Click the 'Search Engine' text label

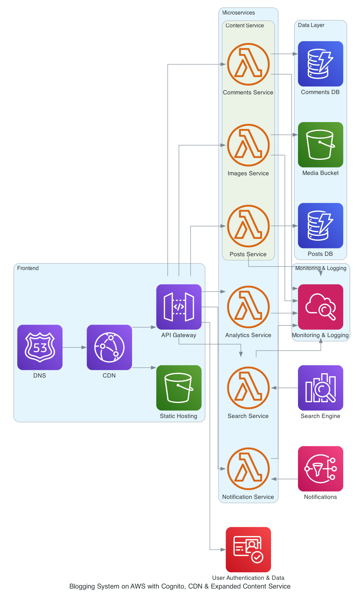[321, 416]
